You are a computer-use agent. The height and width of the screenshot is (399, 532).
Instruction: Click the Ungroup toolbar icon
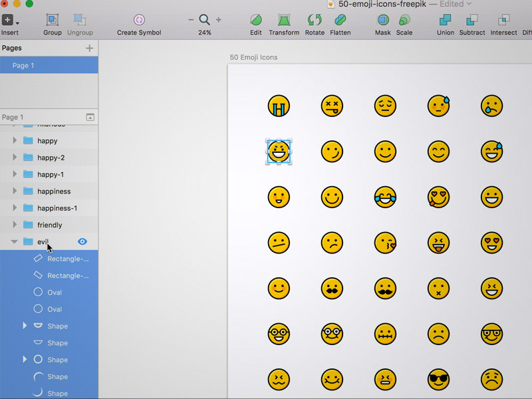coord(80,20)
